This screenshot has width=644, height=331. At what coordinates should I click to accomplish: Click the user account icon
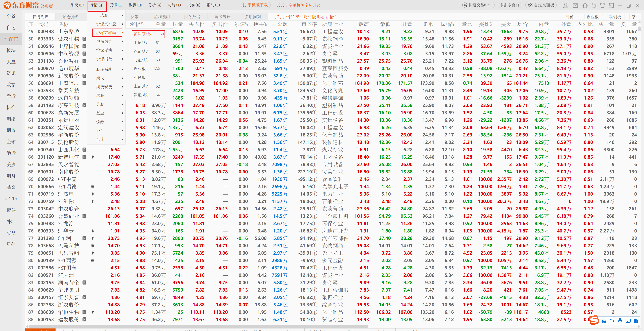(x=566, y=5)
